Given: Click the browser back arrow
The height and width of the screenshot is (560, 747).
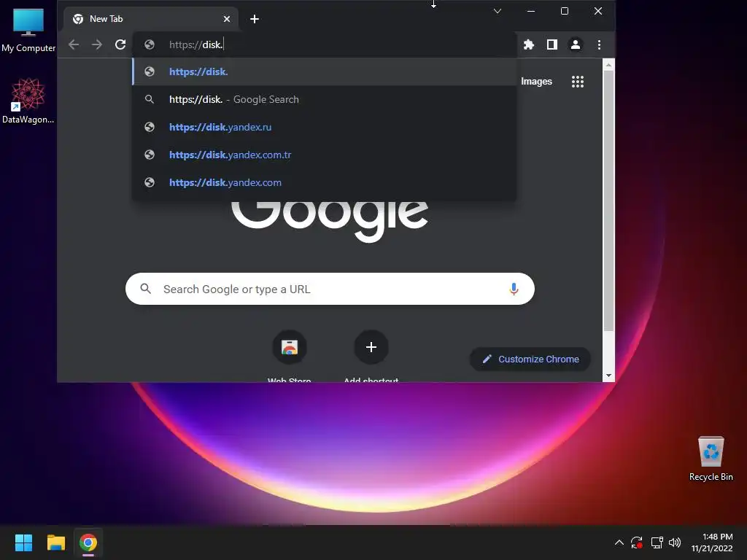Looking at the screenshot, I should click(x=74, y=44).
